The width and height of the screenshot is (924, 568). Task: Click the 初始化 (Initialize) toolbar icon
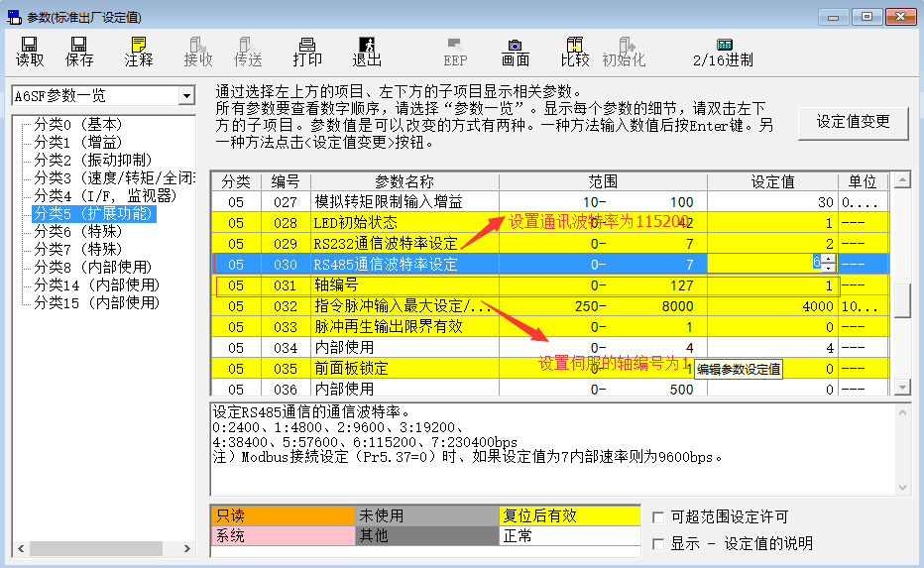624,52
